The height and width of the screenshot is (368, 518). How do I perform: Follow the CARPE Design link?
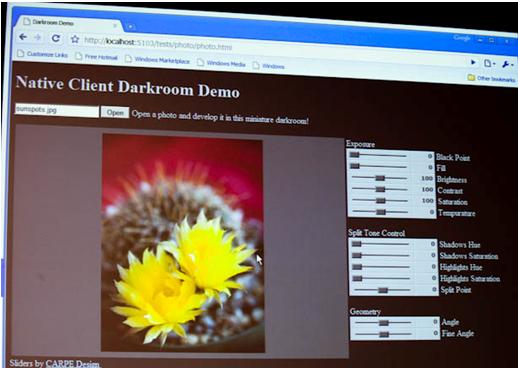[72, 364]
